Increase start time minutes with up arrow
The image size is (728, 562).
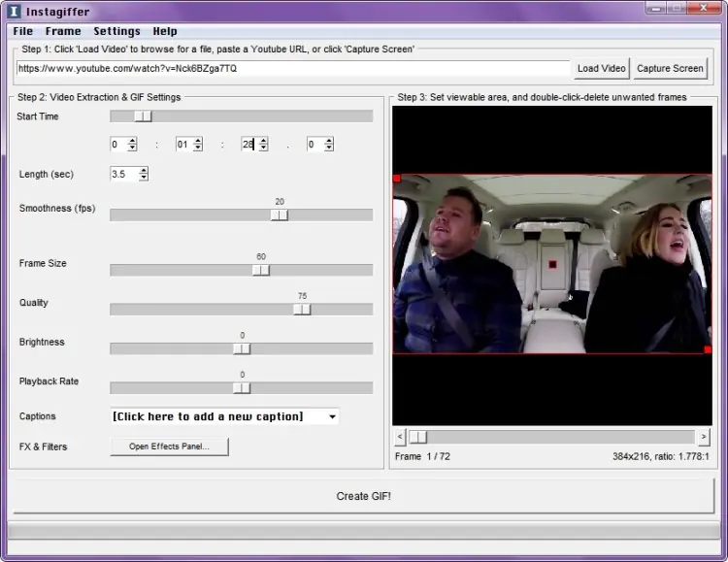tap(198, 141)
